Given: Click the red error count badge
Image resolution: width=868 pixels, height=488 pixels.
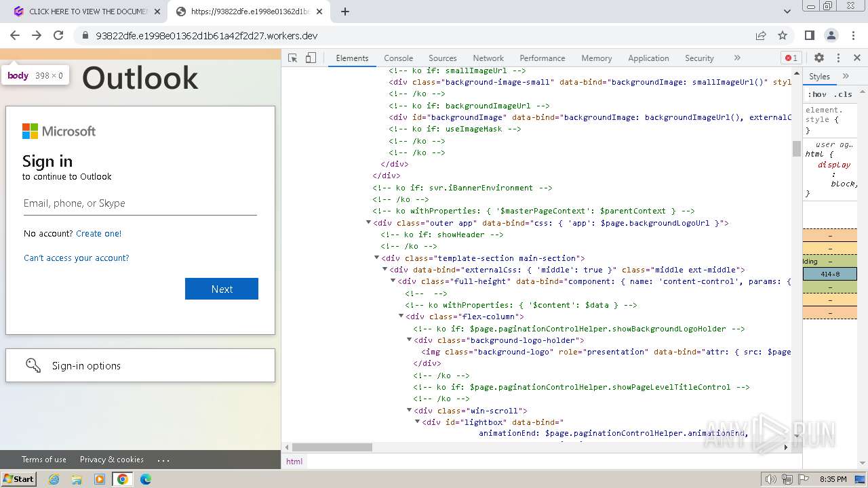Looking at the screenshot, I should (x=791, y=58).
